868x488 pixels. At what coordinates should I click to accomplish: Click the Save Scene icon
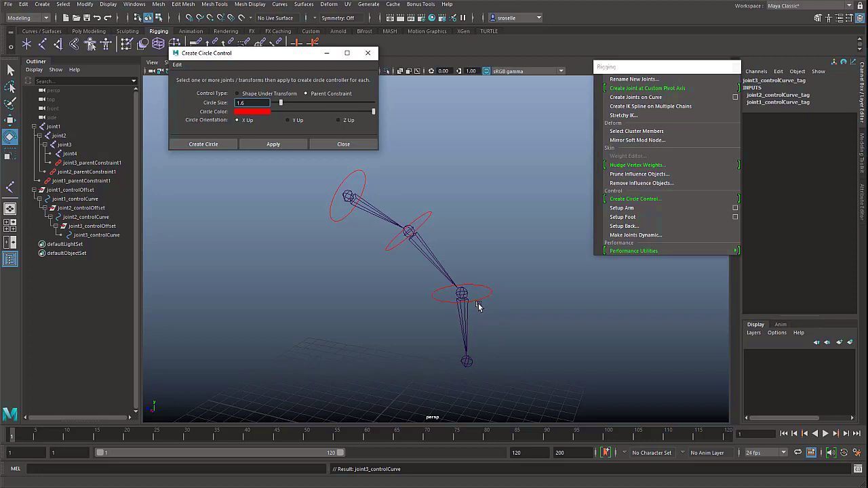[87, 18]
